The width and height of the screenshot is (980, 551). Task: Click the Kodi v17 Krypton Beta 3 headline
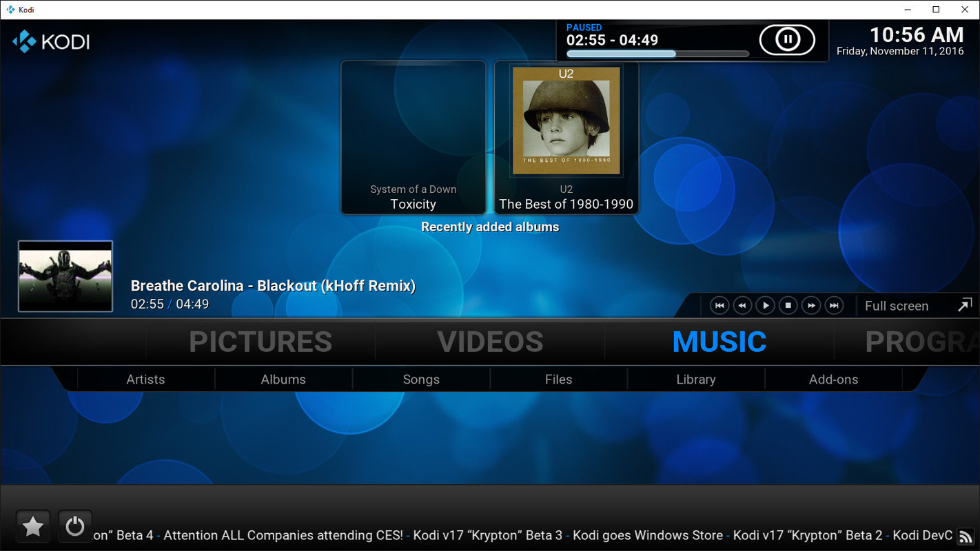click(x=488, y=535)
